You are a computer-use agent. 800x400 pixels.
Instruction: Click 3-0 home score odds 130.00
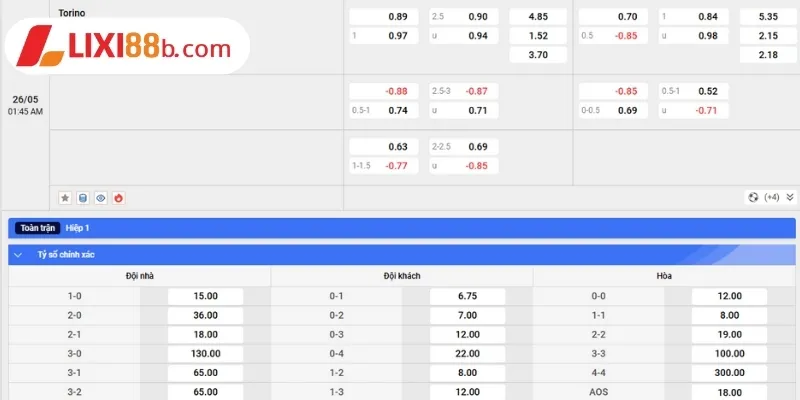[x=206, y=354]
